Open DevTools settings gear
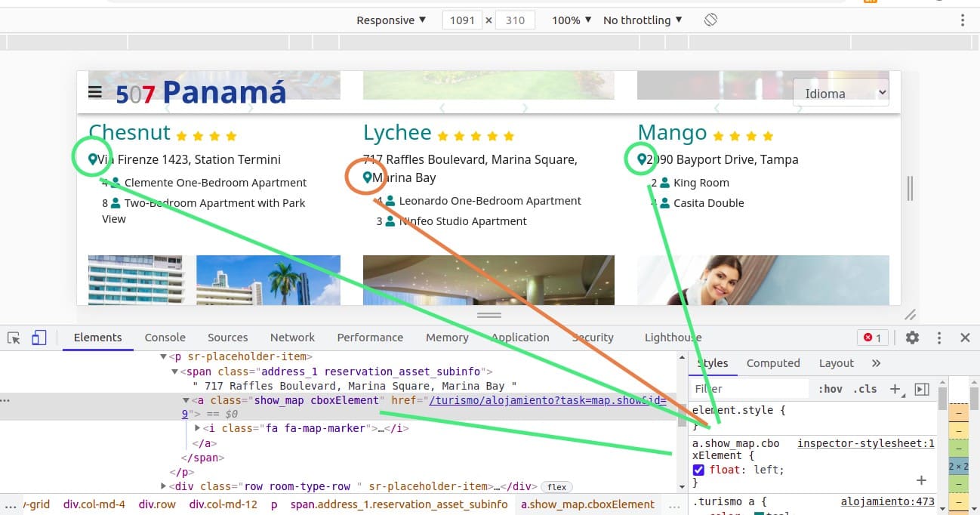980x515 pixels. point(912,338)
